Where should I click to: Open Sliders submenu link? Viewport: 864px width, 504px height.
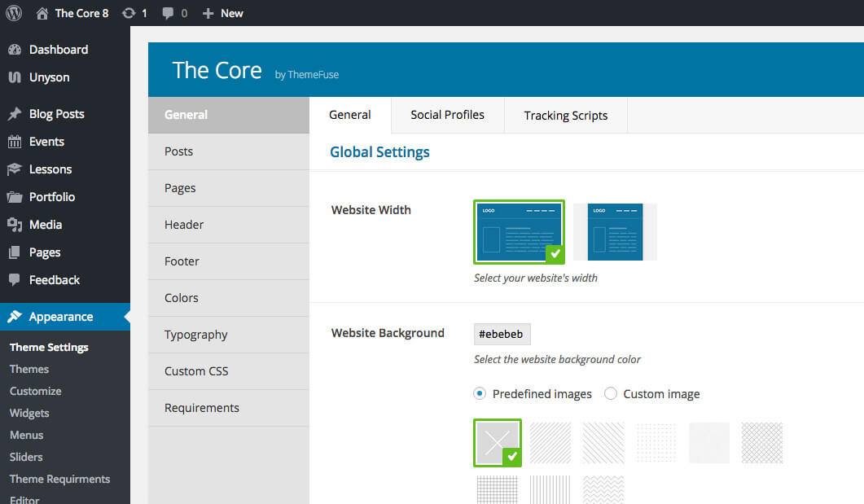pos(26,457)
